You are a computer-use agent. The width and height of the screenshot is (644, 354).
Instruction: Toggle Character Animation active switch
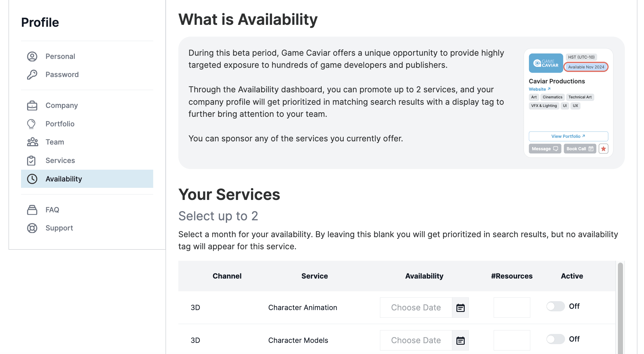555,306
